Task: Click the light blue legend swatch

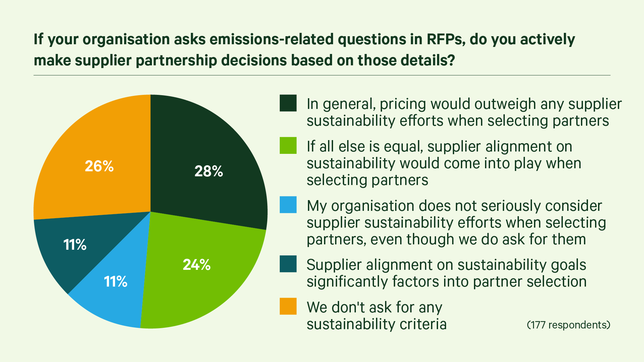Action: (288, 205)
